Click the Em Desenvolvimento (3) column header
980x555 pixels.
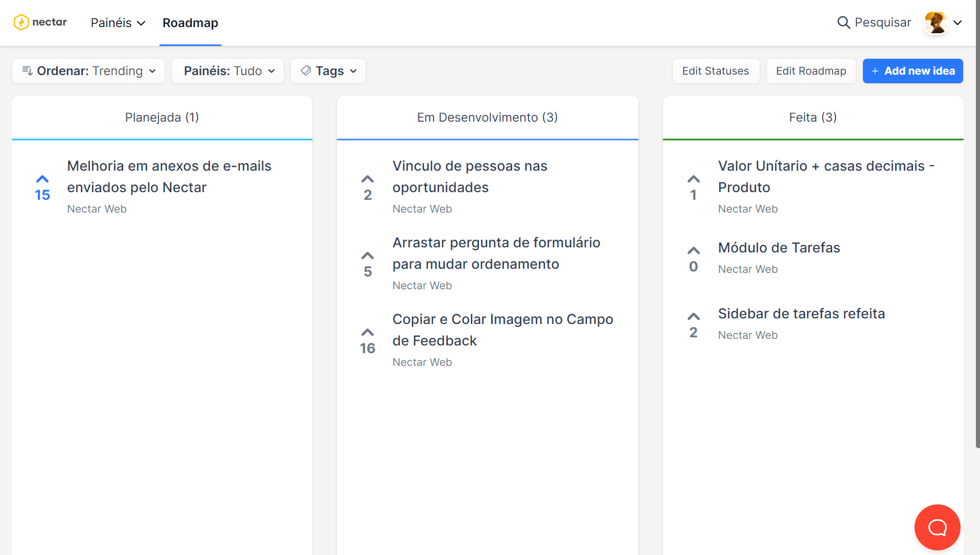pos(487,118)
